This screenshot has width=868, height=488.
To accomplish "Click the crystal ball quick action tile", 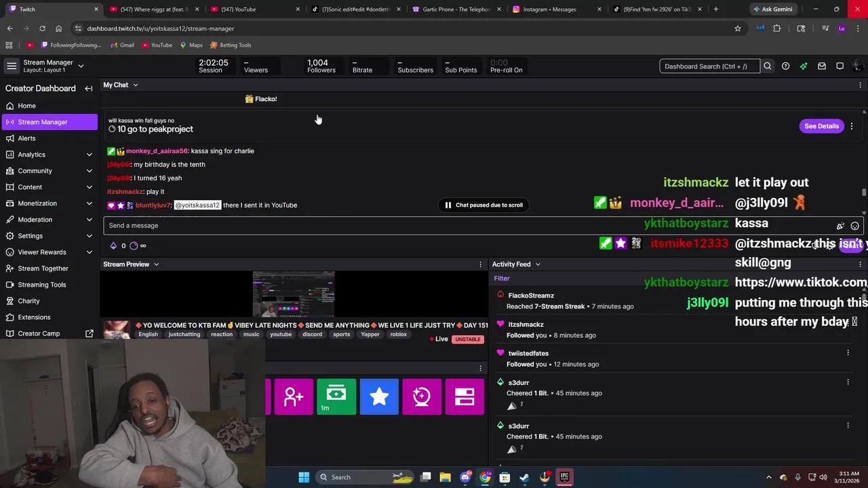I will pos(422,396).
